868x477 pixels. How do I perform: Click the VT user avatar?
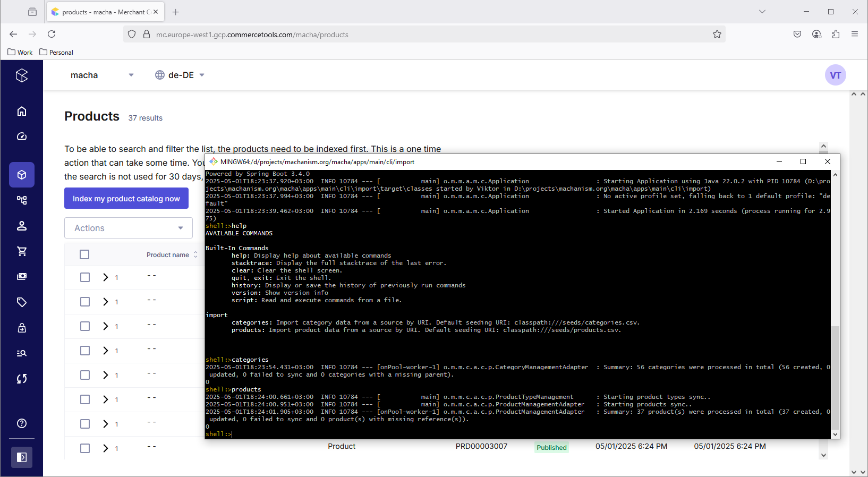pos(835,75)
